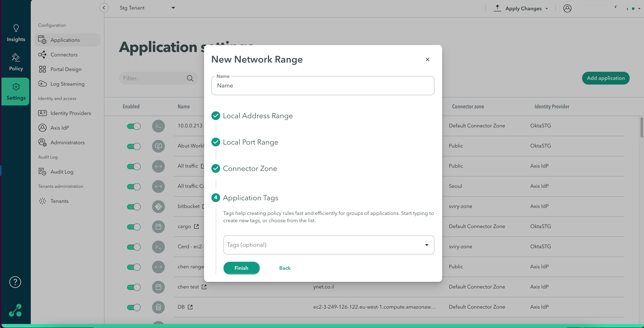Image resolution: width=644 pixels, height=328 pixels.
Task: Collapse the sidebar with the back chevron
Action: [104, 8]
